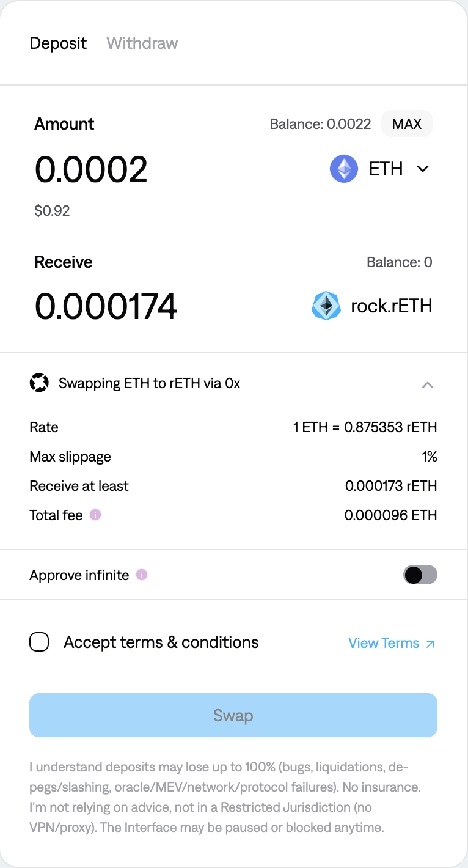468x868 pixels.
Task: Click the Accept terms & conditions label
Action: 161,642
